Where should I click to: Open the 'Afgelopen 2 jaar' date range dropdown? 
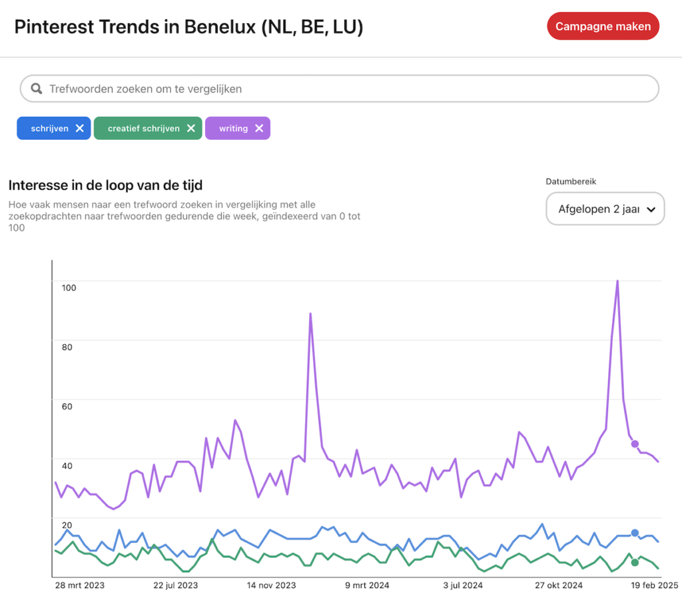click(x=599, y=209)
